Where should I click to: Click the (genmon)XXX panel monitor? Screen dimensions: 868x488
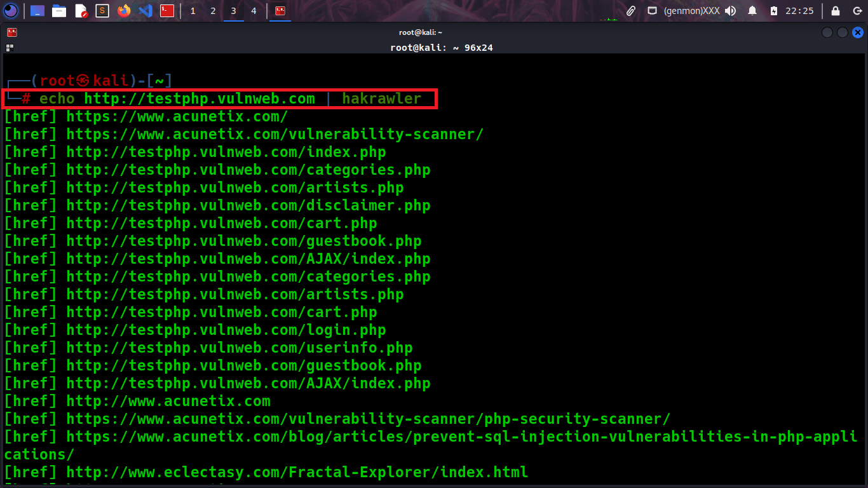coord(691,11)
